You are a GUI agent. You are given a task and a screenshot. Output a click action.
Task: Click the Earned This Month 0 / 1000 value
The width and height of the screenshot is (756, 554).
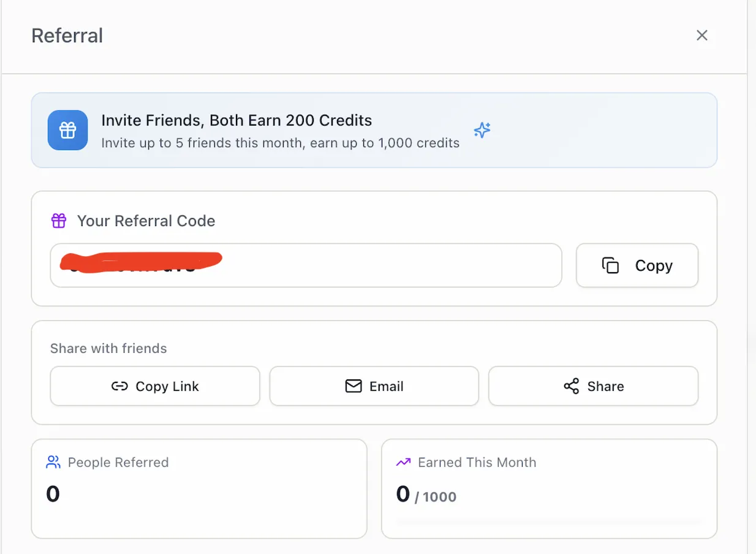[x=426, y=494]
